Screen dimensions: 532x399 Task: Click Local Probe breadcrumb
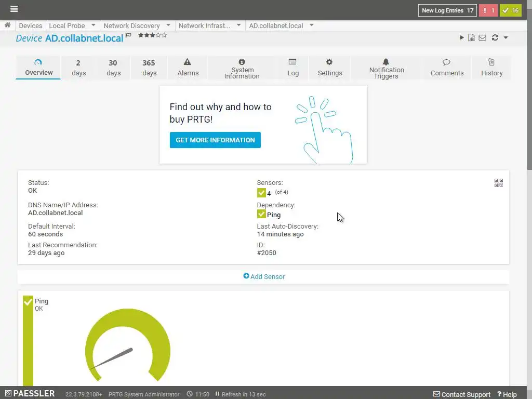coord(67,25)
